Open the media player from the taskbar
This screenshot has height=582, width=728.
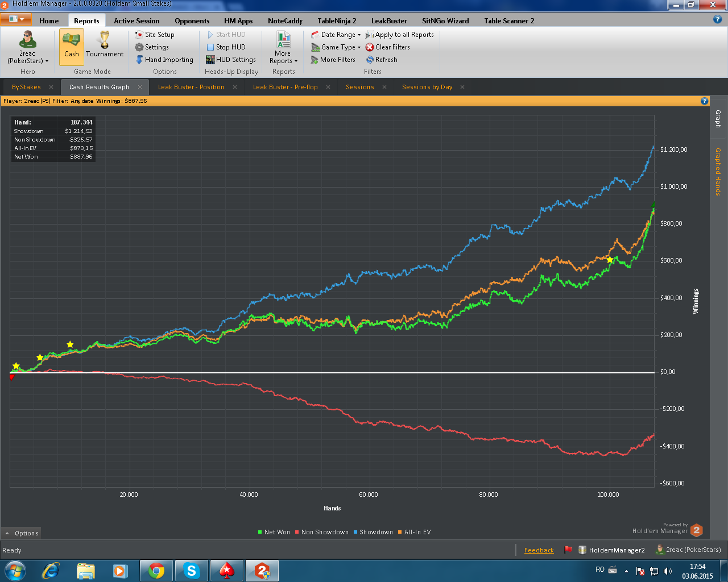[x=120, y=571]
